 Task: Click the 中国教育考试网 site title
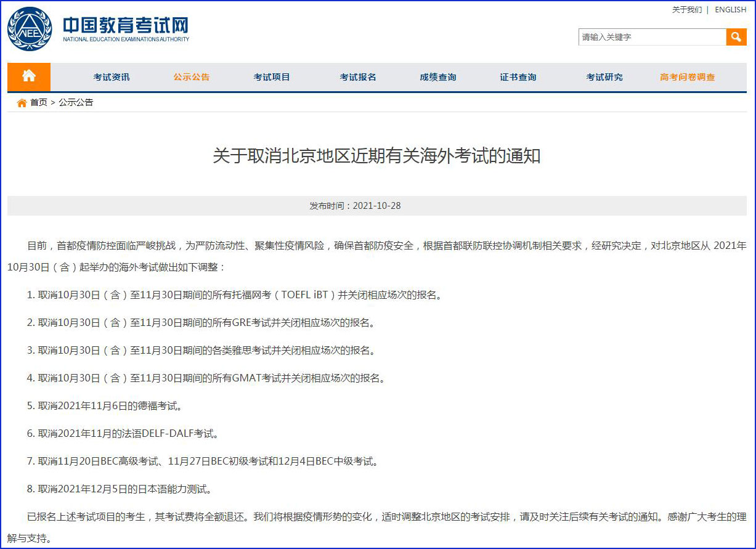click(126, 26)
